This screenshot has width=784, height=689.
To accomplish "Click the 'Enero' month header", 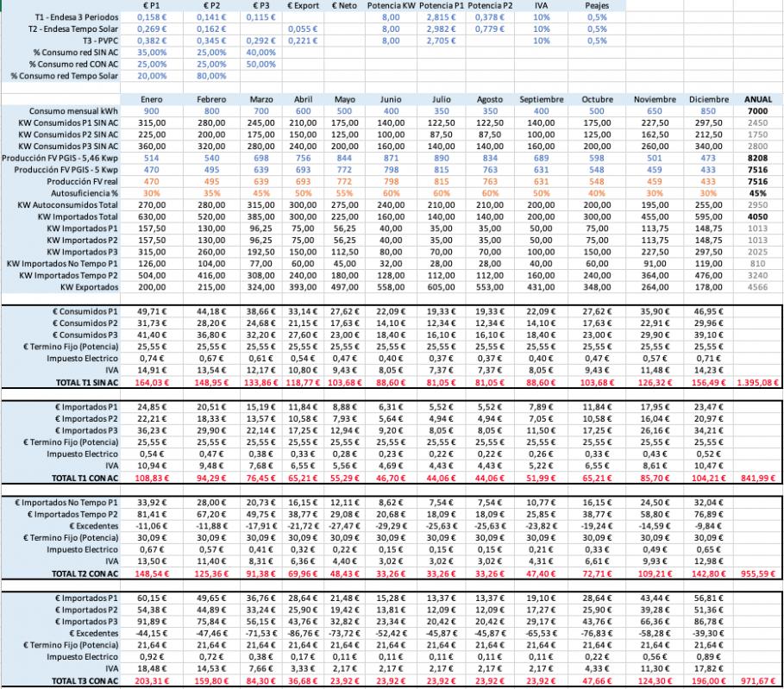I will (x=152, y=99).
